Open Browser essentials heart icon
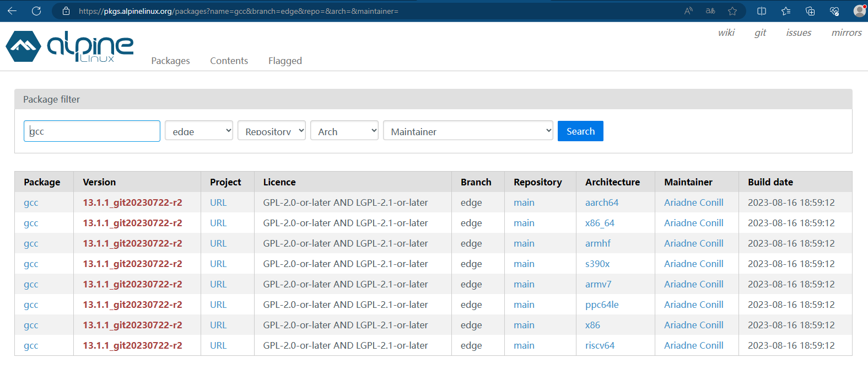 click(x=834, y=11)
